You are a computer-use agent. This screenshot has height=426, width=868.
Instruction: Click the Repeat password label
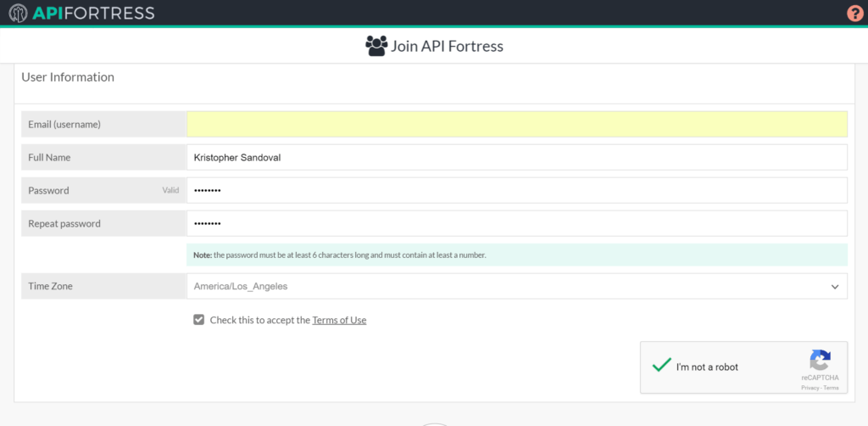coord(64,224)
